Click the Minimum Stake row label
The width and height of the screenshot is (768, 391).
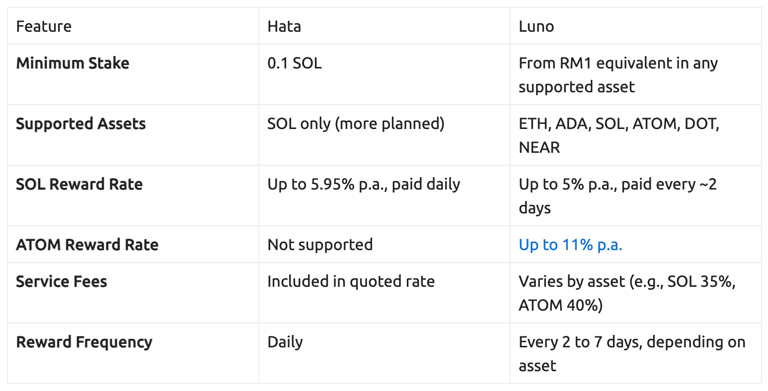(72, 63)
